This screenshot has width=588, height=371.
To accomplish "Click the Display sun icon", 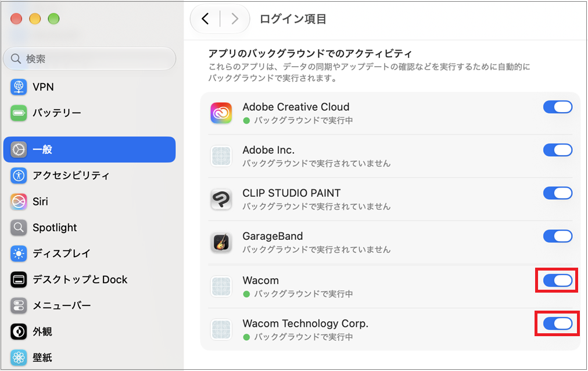I will pyautogui.click(x=19, y=254).
